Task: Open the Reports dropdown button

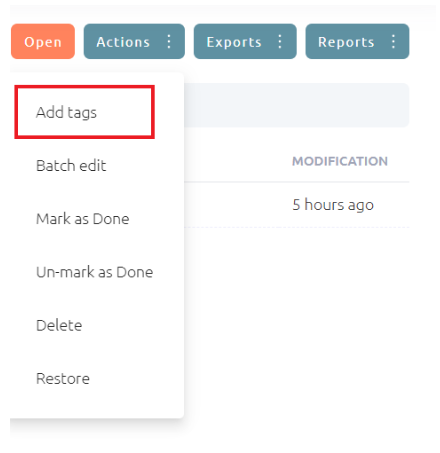Action: coord(357,42)
